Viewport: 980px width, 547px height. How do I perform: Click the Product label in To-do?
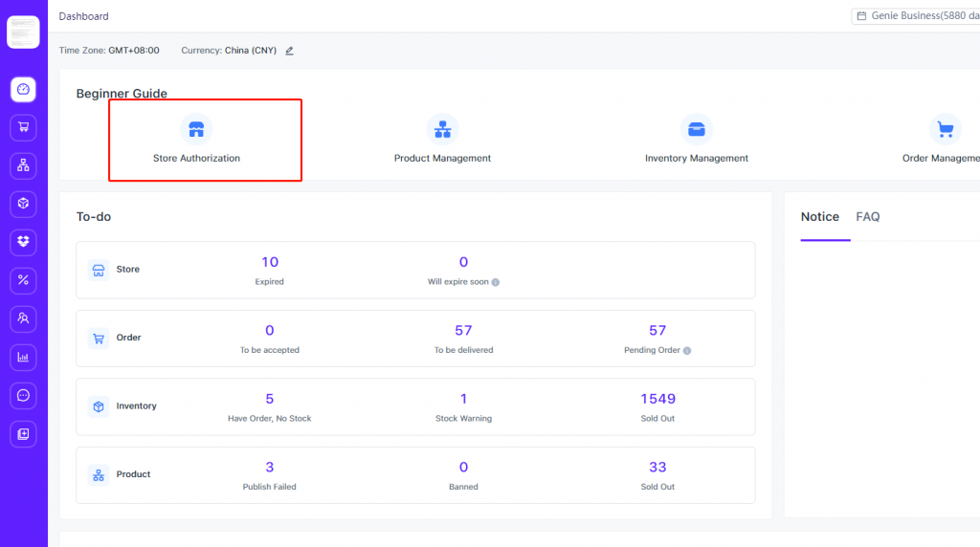pos(133,474)
